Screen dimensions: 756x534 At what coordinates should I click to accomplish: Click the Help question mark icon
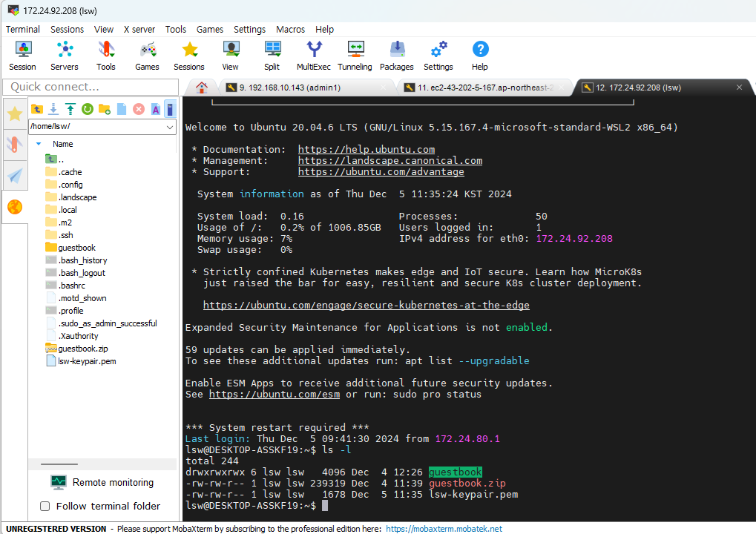tap(480, 56)
